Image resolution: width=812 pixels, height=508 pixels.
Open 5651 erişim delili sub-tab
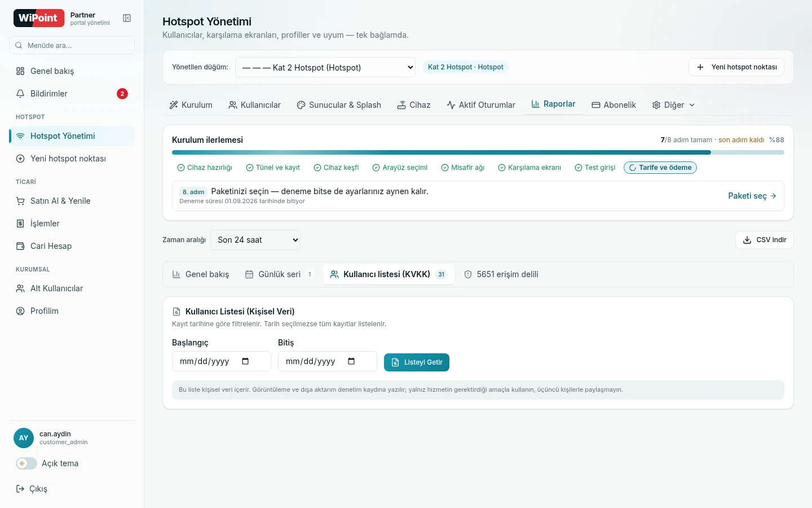coord(501,274)
